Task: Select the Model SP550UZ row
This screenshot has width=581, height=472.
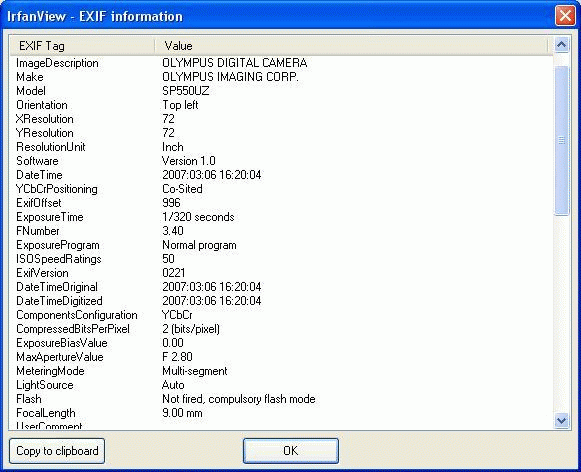Action: click(281, 91)
